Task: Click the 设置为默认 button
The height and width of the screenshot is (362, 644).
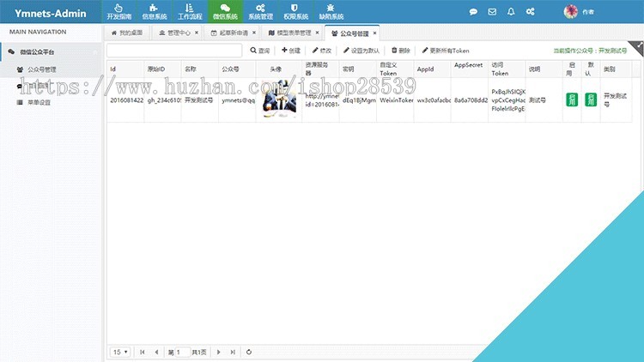Action: (361, 51)
